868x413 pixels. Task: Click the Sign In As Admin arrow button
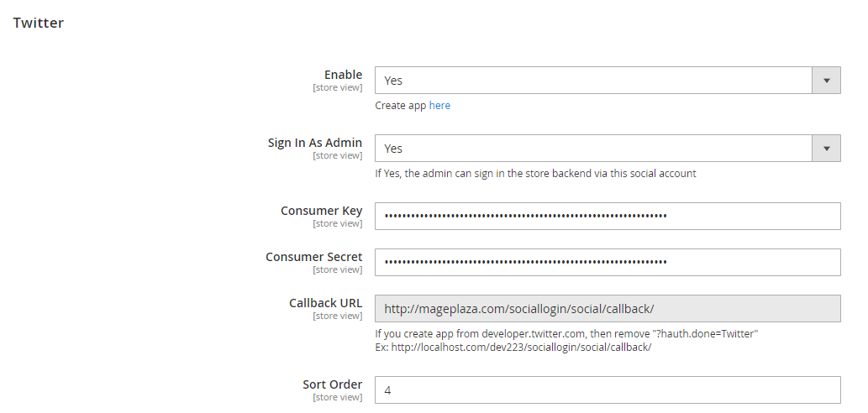pyautogui.click(x=826, y=149)
